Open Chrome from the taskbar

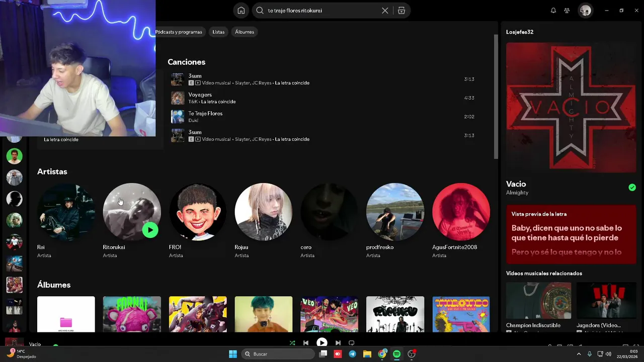(x=382, y=354)
